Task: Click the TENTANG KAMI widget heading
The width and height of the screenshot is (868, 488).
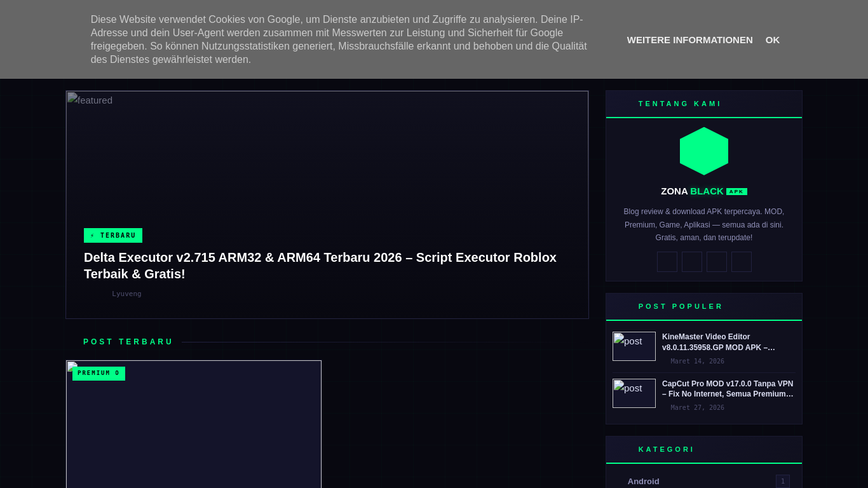Action: tap(680, 104)
